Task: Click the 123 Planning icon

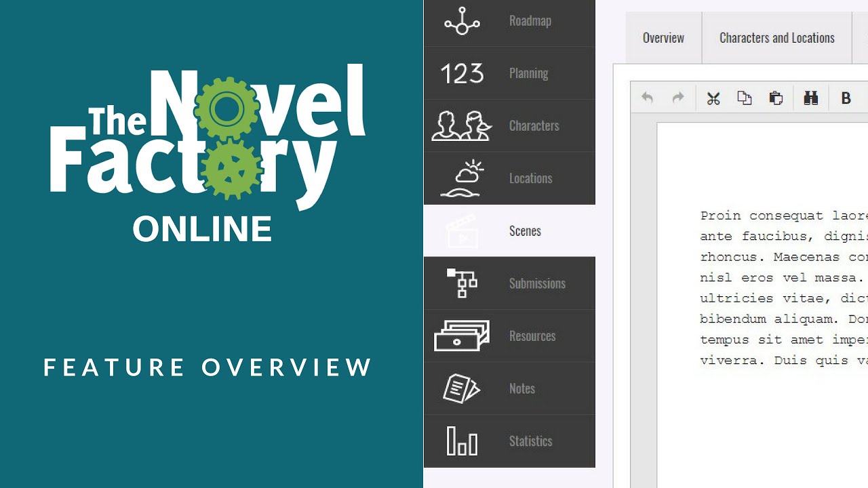Action: click(x=462, y=73)
